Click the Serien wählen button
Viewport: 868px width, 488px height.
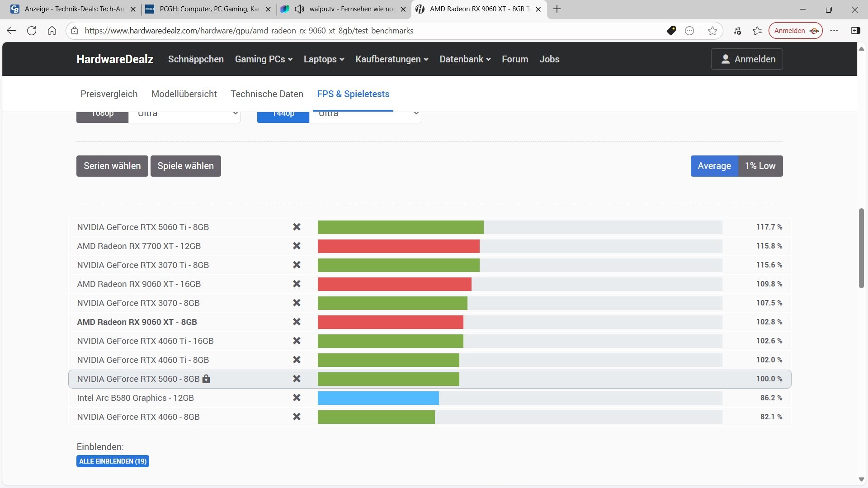pos(112,166)
